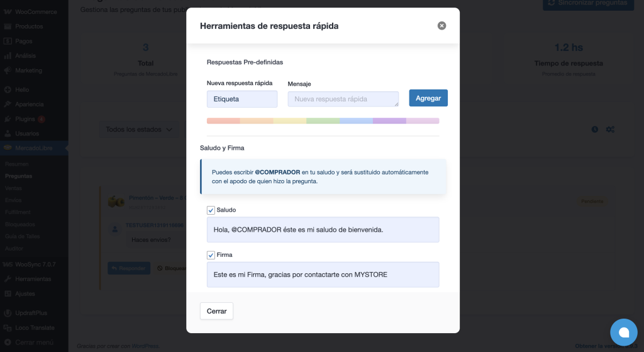Click the WordPress footer link
Viewport: 644px width, 352px height.
[x=145, y=346]
